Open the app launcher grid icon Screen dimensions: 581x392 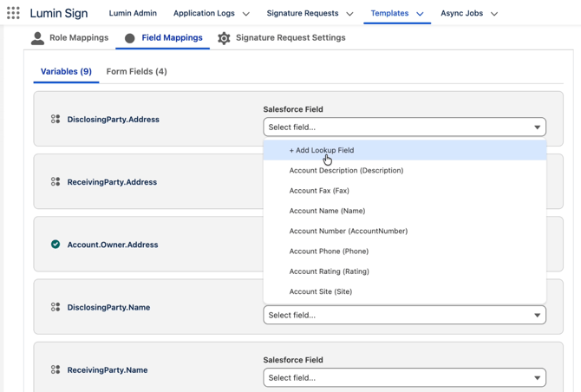(13, 13)
